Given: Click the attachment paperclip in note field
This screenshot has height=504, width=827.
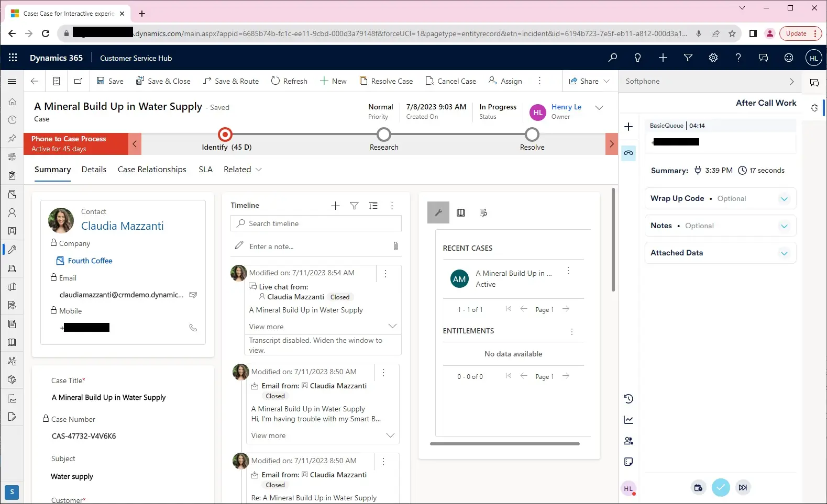Looking at the screenshot, I should (396, 246).
